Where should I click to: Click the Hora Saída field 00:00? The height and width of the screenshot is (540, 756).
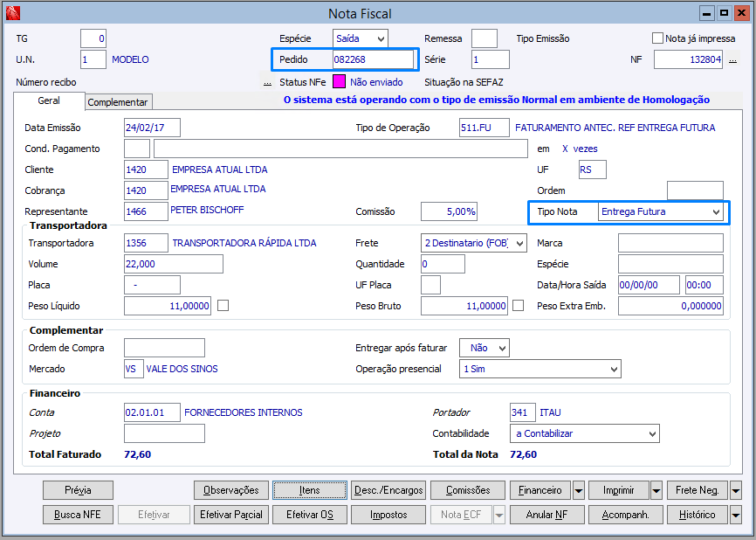(x=704, y=285)
